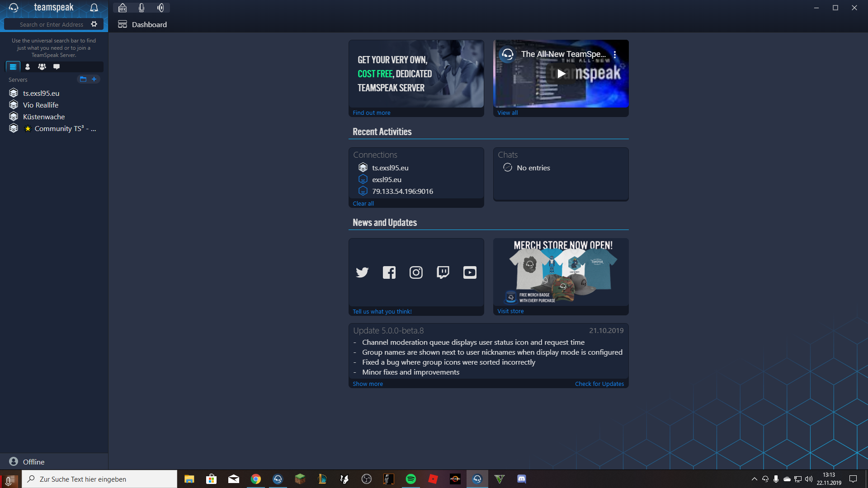Viewport: 868px width, 488px height.
Task: Open the notifications bell
Action: pyautogui.click(x=94, y=8)
